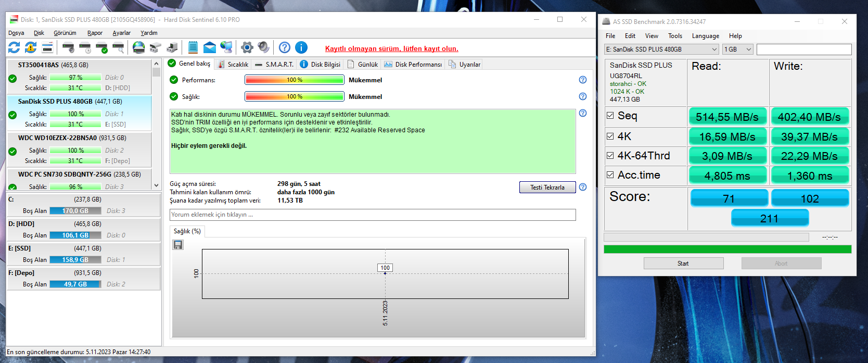The image size is (868, 363).
Task: Click help icon next to Sağlık bar
Action: point(583,96)
